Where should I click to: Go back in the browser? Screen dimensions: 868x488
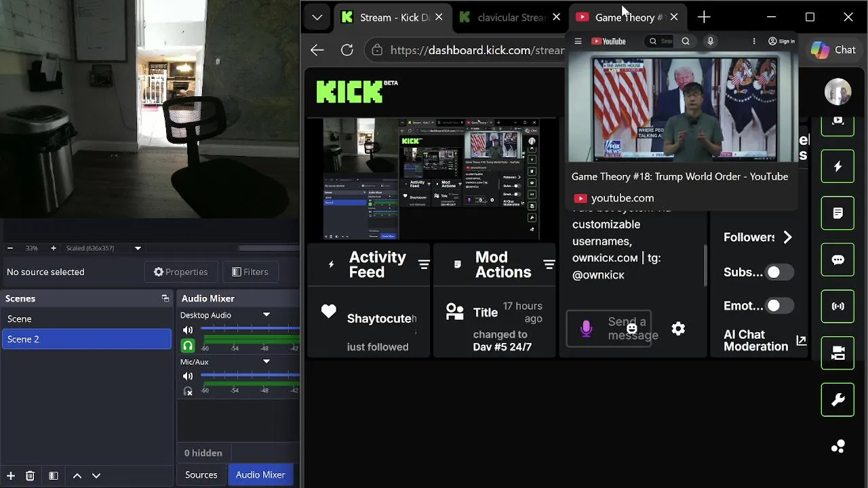pyautogui.click(x=317, y=50)
